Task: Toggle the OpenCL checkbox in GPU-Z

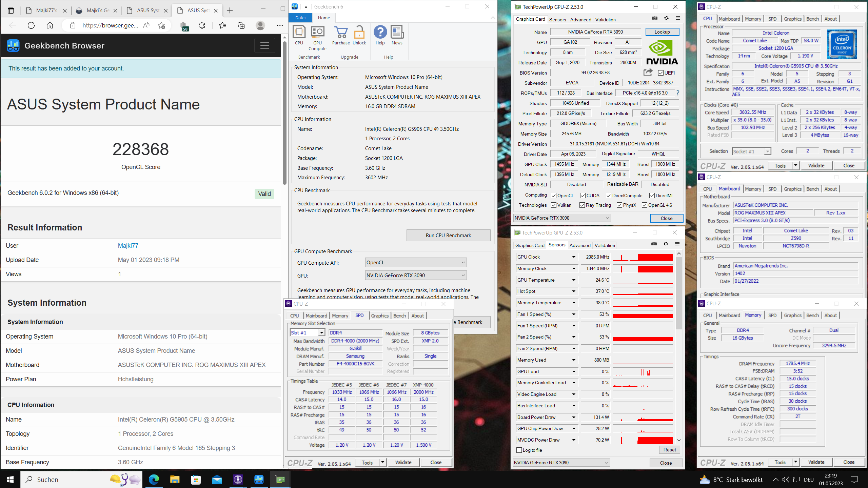Action: [x=554, y=196]
